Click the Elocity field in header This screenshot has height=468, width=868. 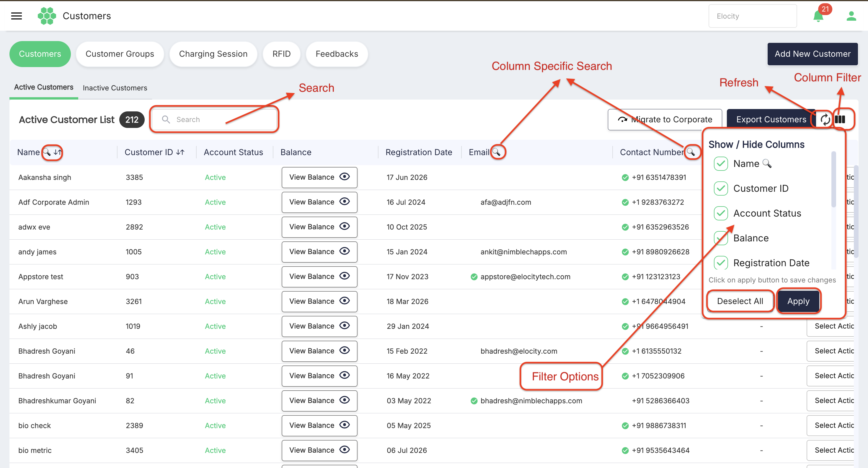pyautogui.click(x=753, y=16)
